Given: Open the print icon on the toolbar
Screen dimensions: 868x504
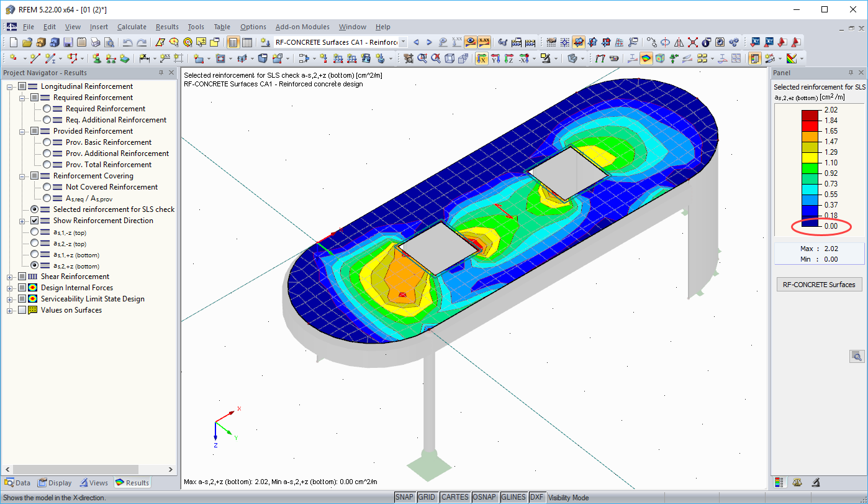Looking at the screenshot, I should tap(94, 42).
